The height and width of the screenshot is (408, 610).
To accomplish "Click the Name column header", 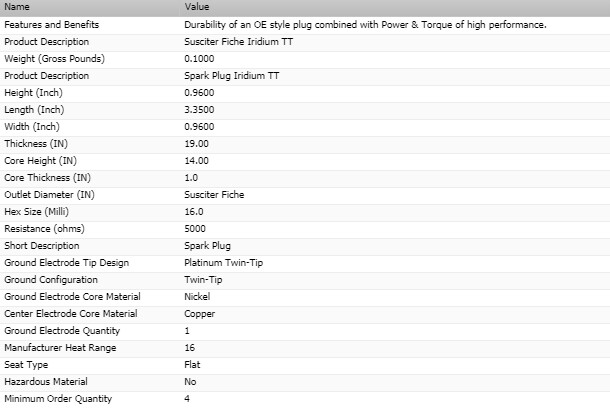I will click(16, 7).
